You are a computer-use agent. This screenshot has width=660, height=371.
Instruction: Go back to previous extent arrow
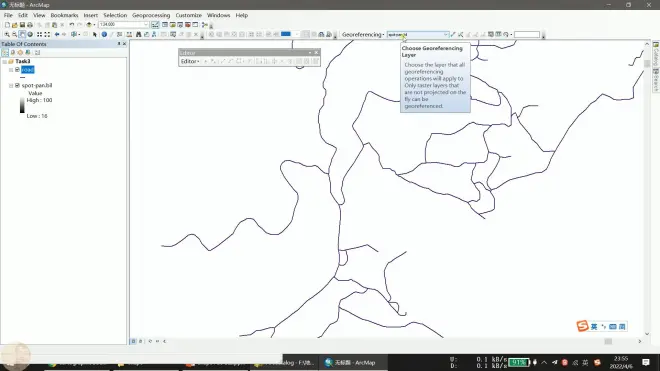pos(57,35)
